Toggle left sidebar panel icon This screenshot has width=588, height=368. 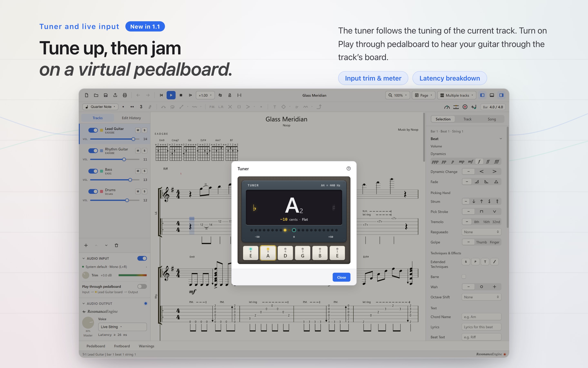click(x=482, y=95)
